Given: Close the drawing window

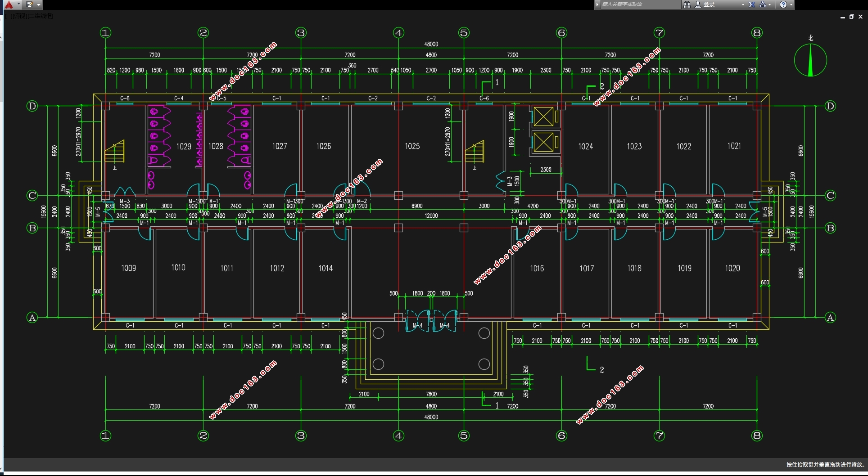Looking at the screenshot, I should 860,17.
